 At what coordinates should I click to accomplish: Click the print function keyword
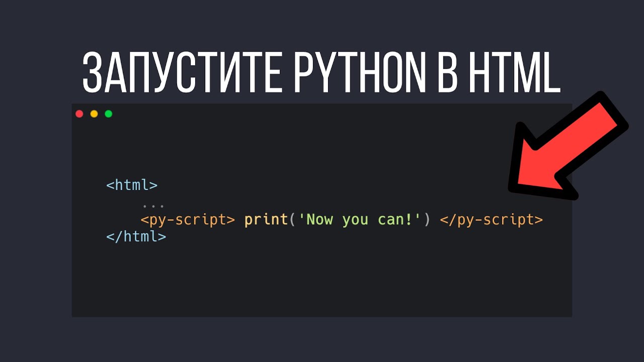click(266, 220)
